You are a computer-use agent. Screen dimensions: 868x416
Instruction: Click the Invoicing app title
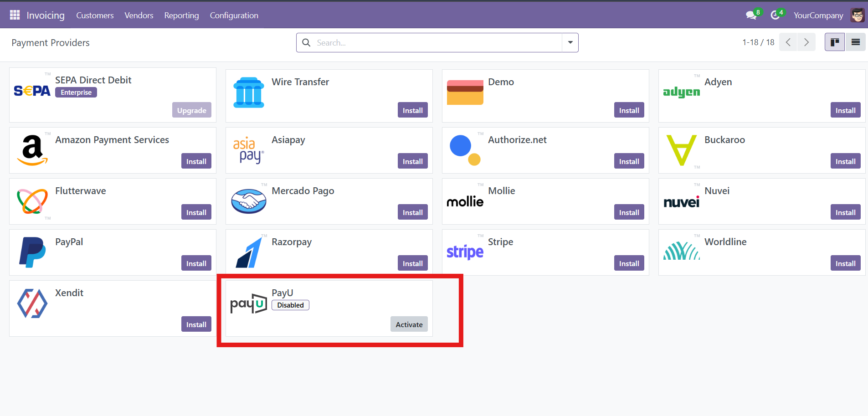[46, 15]
